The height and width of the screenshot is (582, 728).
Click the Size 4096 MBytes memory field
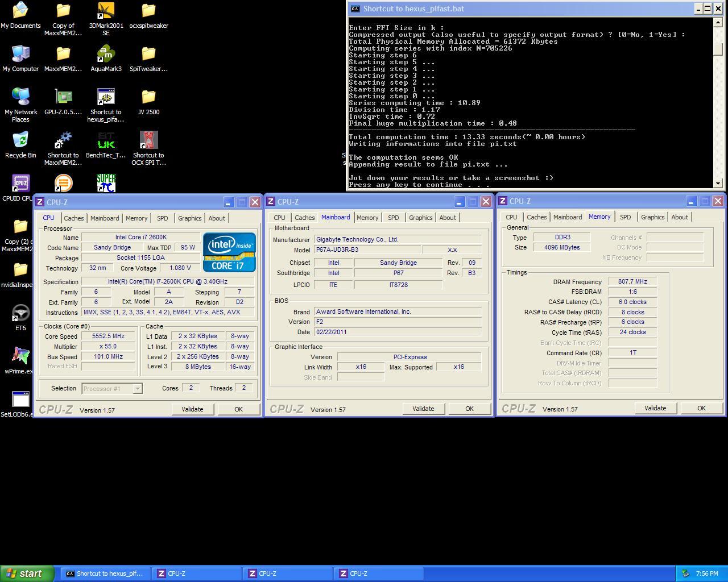[562, 248]
